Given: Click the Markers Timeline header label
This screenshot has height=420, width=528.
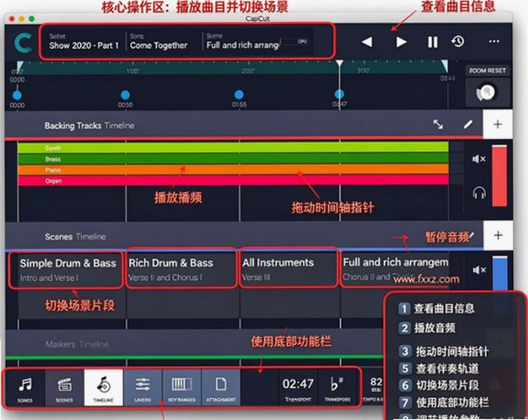Looking at the screenshot, I should 77,344.
